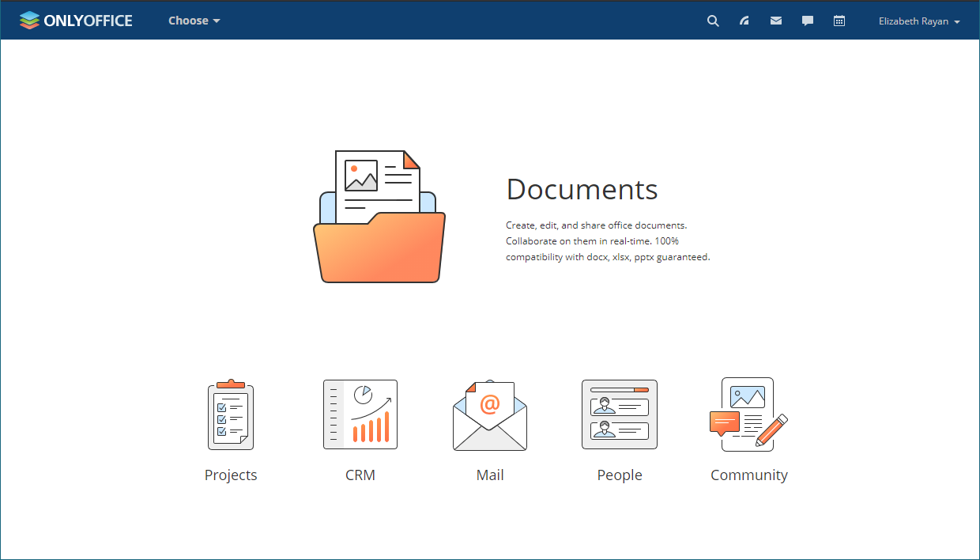Open the People contacts icon
Image resolution: width=980 pixels, height=560 pixels.
coord(619,414)
